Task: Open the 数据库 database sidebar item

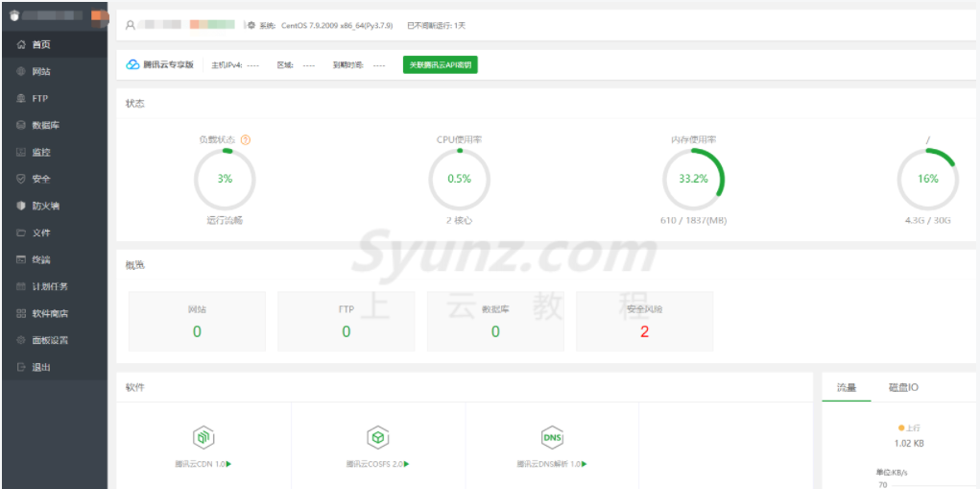Action: click(54, 125)
